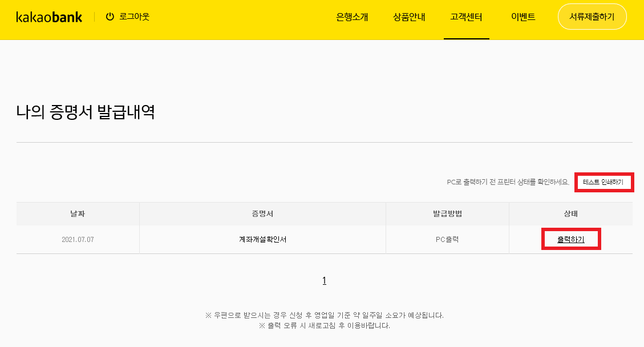Image resolution: width=644 pixels, height=347 pixels.
Task: Click the 출력하기 link for 계좌개설확인서
Action: point(571,239)
